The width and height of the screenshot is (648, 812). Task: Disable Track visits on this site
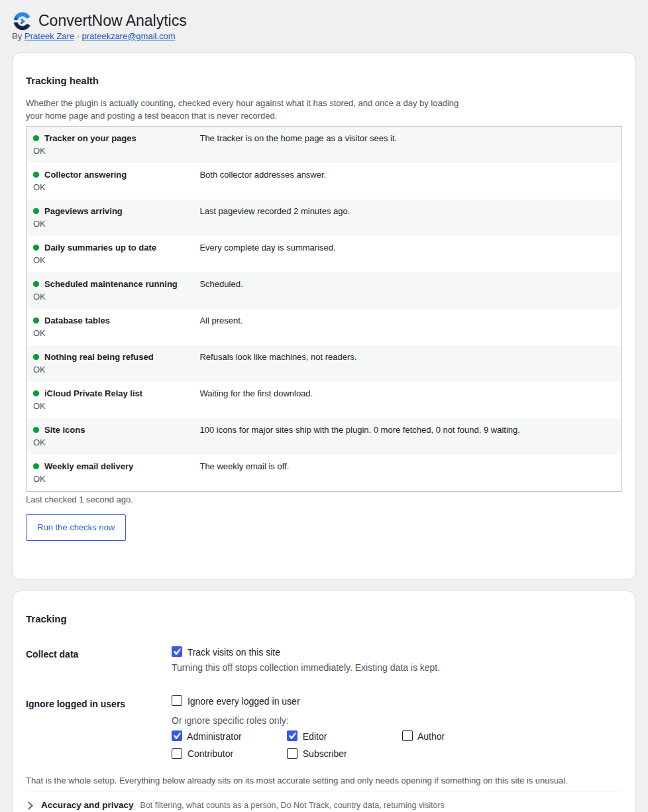(177, 652)
